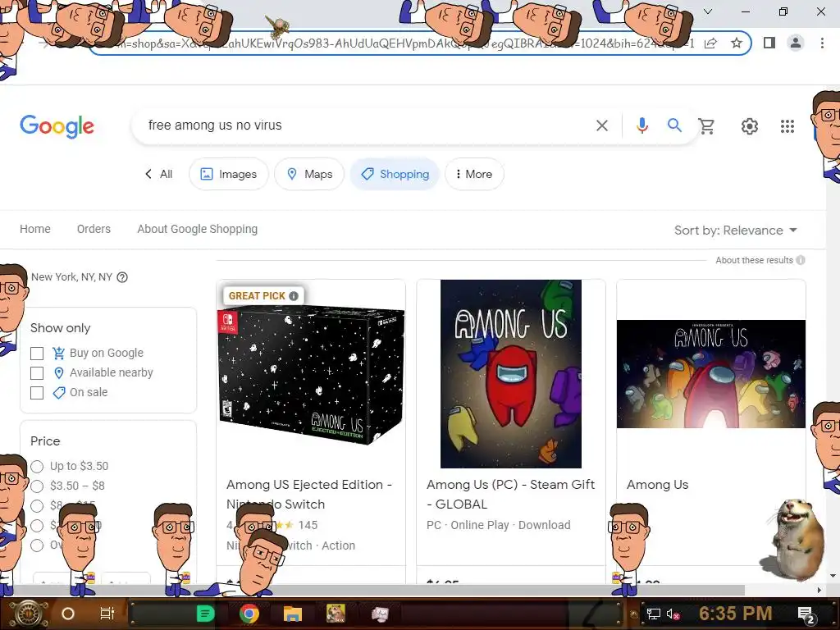Screen dimensions: 840x630
Task: Select the Up to $3.50 price option
Action: [x=37, y=467]
